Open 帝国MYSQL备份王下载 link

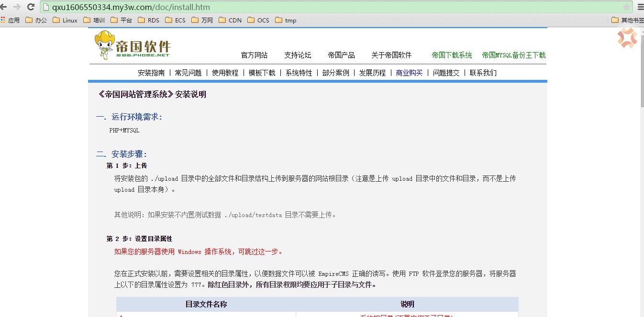click(x=513, y=55)
